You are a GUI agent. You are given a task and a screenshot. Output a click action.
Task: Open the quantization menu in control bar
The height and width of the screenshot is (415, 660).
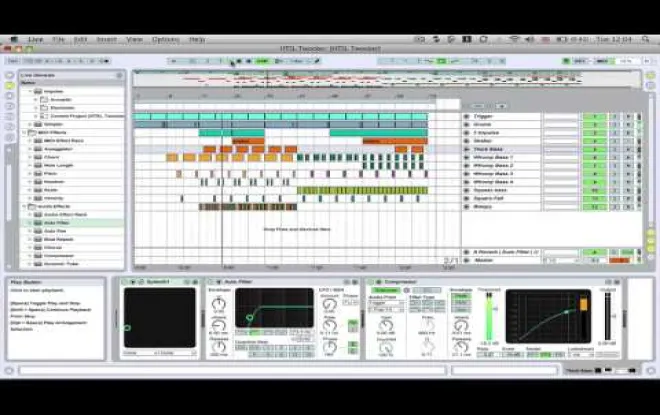coord(297,61)
